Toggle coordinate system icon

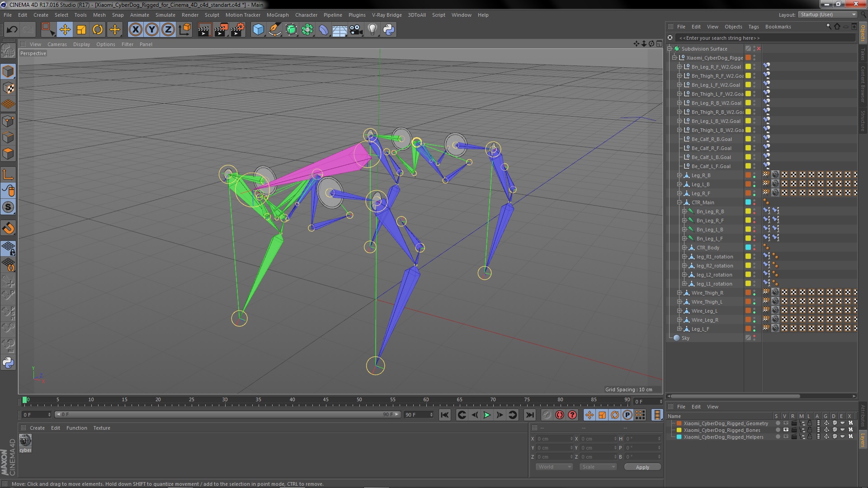click(184, 30)
